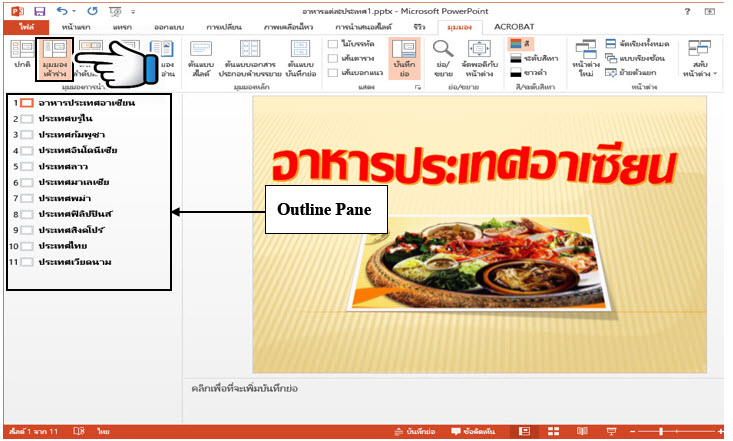
Task: Open the Insert (แทรก) tab
Action: [x=122, y=27]
